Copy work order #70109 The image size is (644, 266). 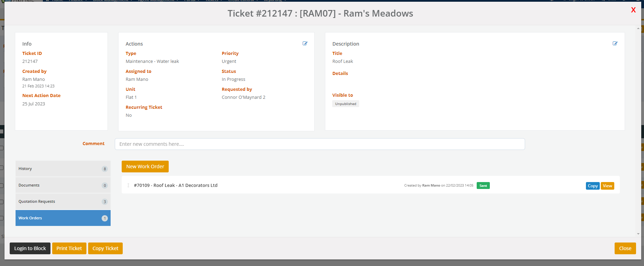point(593,186)
